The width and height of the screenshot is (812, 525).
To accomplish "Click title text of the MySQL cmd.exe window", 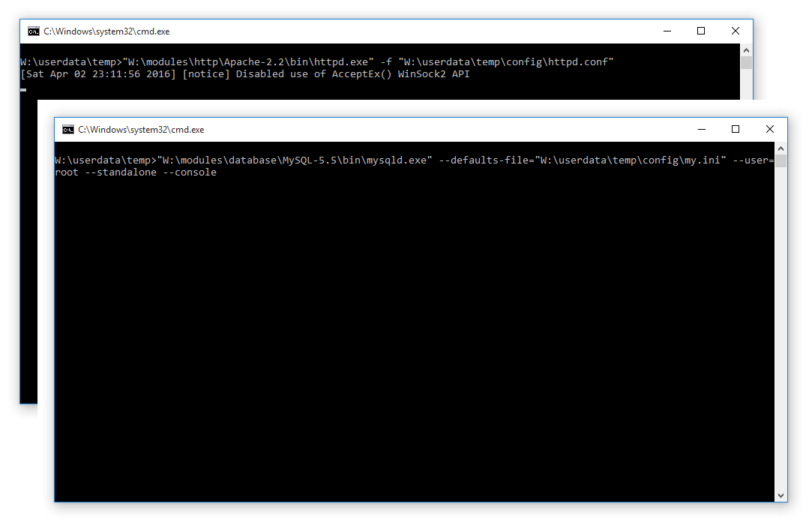I will [x=141, y=129].
